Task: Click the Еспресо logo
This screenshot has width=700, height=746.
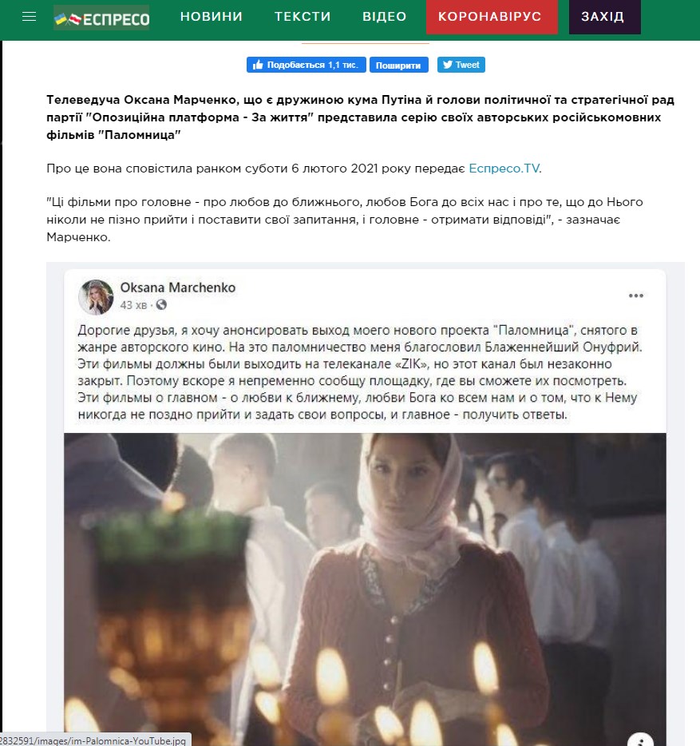Action: coord(101,18)
